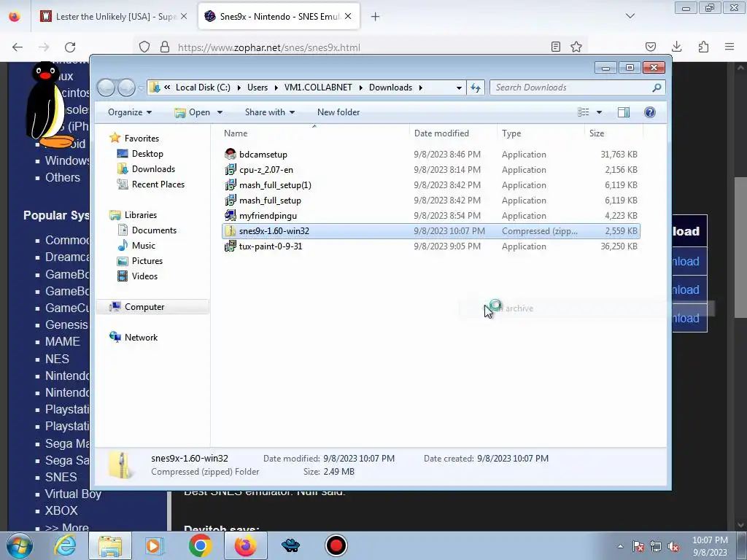
Task: Go back in Firefox
Action: coord(18,47)
